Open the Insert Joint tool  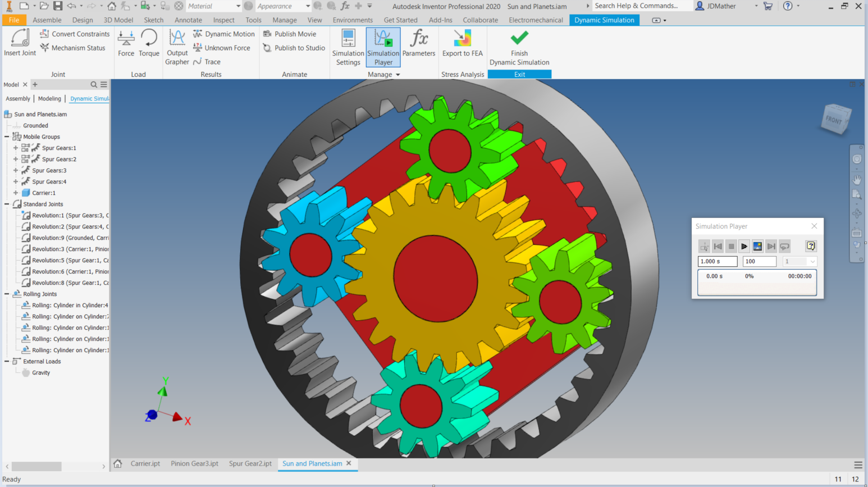click(x=20, y=43)
